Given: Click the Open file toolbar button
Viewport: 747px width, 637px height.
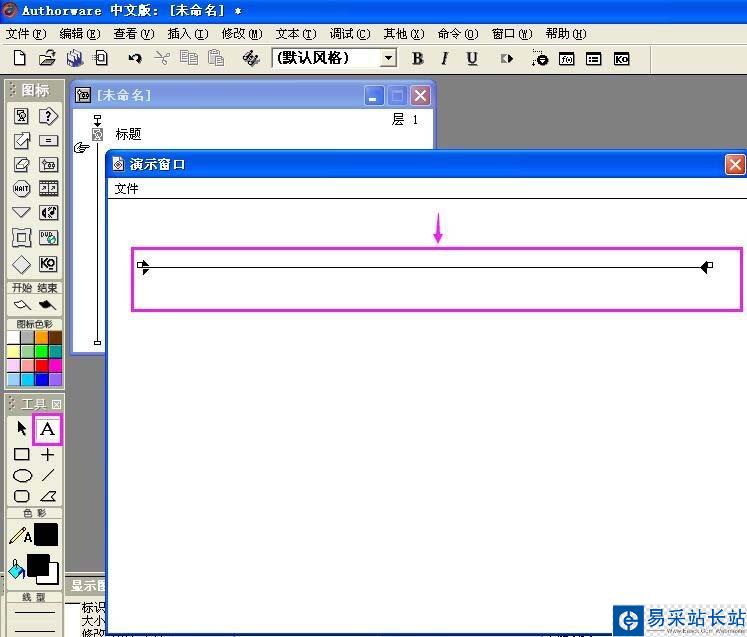Looking at the screenshot, I should 47,59.
